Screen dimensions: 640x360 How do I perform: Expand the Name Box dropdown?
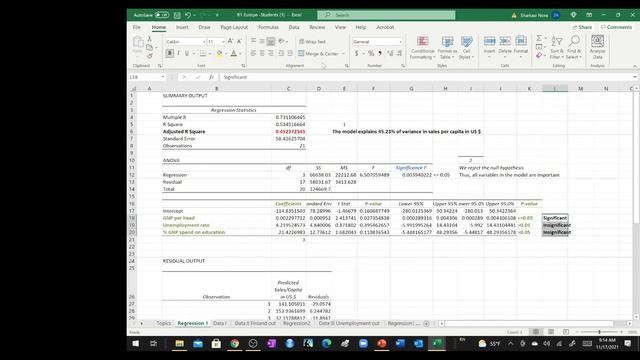coord(163,77)
